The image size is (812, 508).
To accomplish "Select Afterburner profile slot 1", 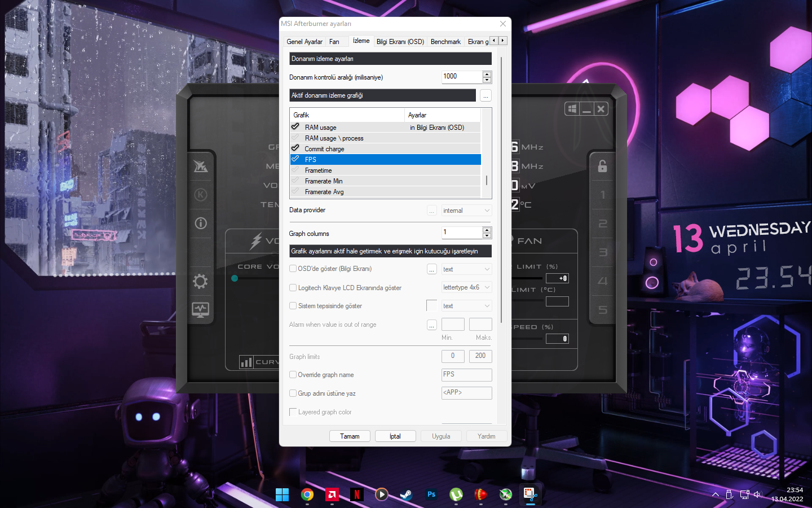I will point(603,195).
